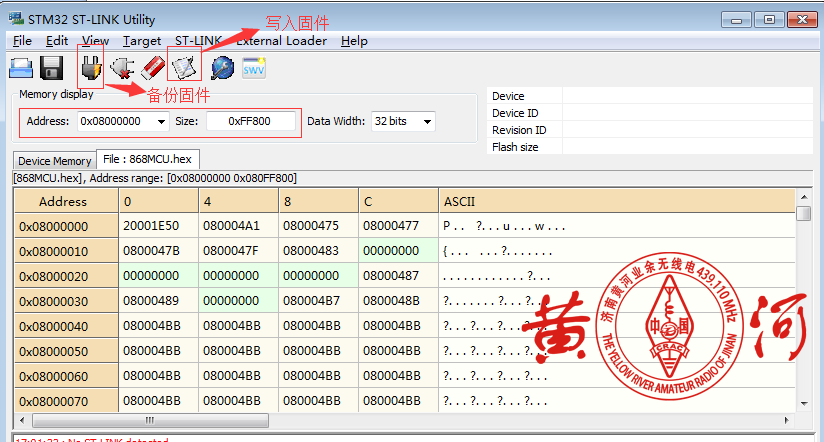Select row address 0x08000070
Screen dimensions: 824x442
66,401
